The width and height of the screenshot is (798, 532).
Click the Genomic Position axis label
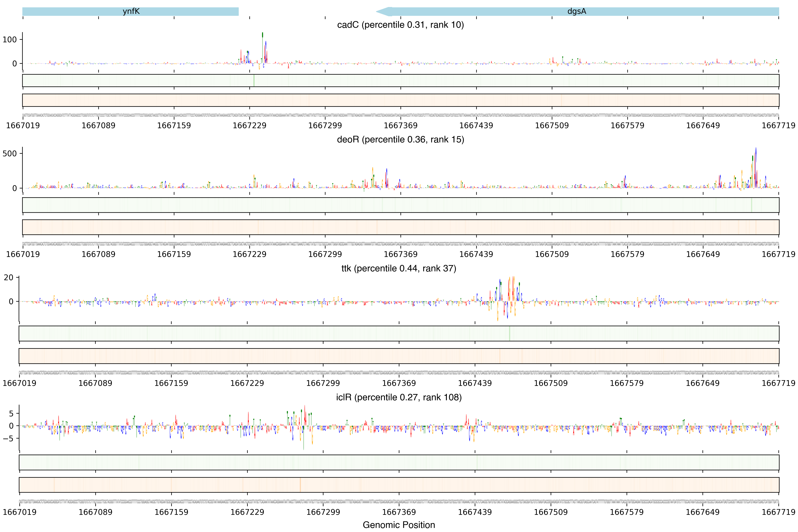pyautogui.click(x=399, y=525)
